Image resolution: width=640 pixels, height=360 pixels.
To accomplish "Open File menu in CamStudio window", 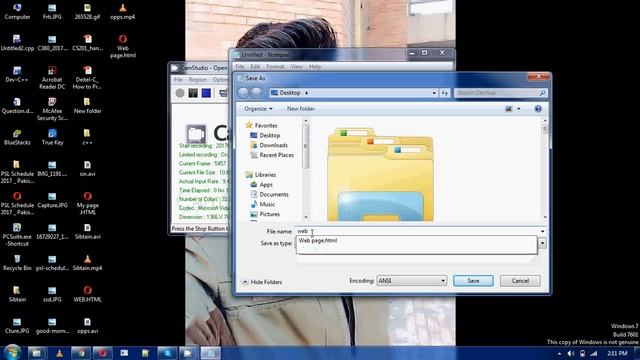I will [178, 80].
